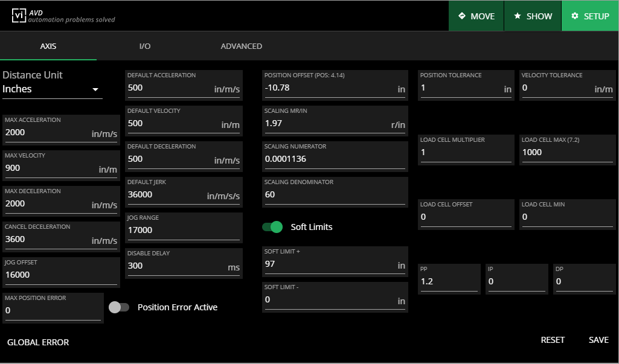Go to the SHOW page
Screen dimensions: 619x364
pyautogui.click(x=533, y=16)
